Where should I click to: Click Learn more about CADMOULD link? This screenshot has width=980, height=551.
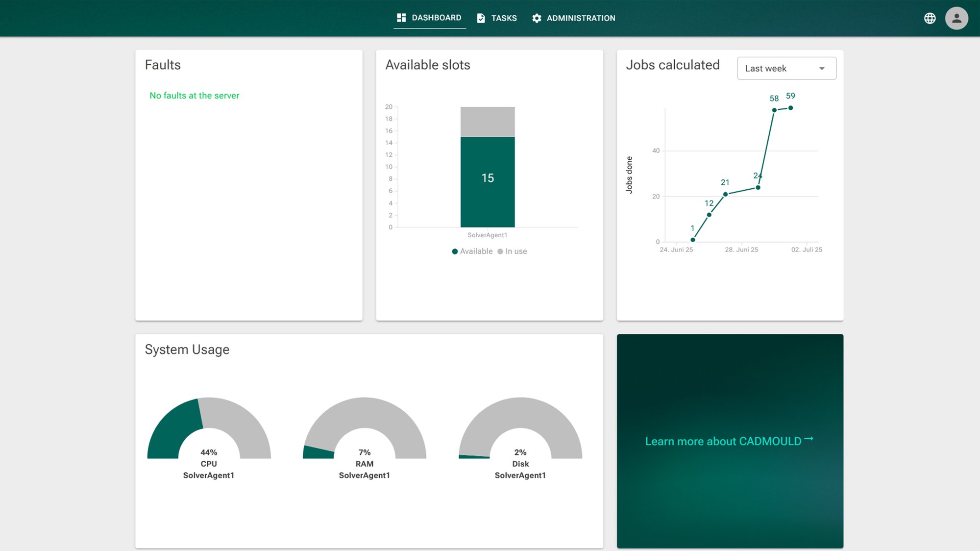tap(723, 441)
